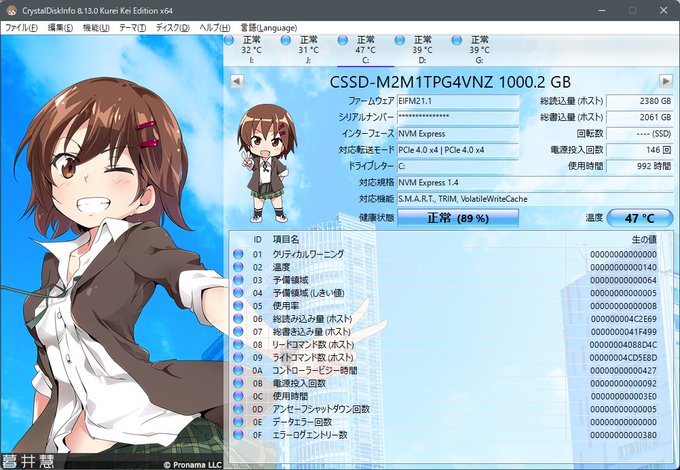The height and width of the screenshot is (470, 680).
Task: Click the © Pronama LLC credit
Action: pos(192,464)
